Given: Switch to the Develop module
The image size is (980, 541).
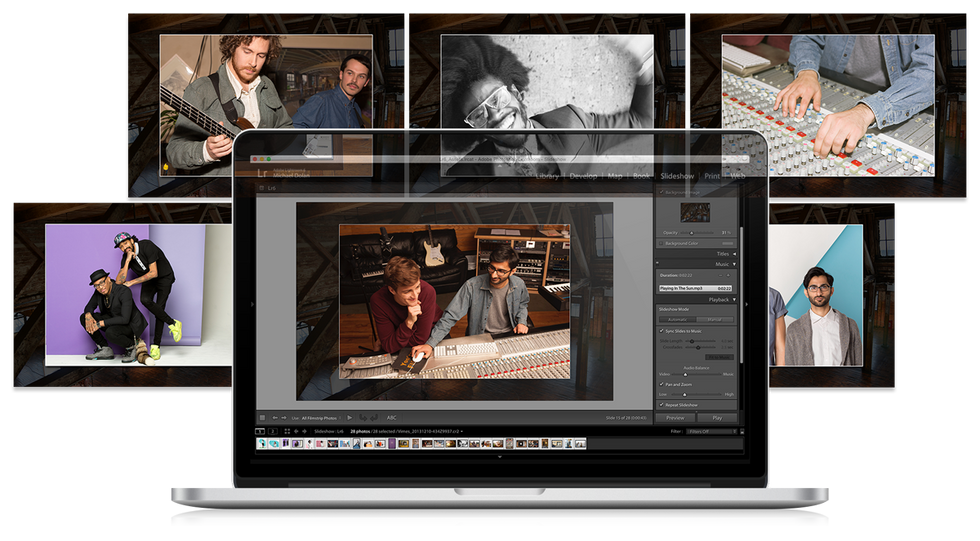Looking at the screenshot, I should [584, 176].
